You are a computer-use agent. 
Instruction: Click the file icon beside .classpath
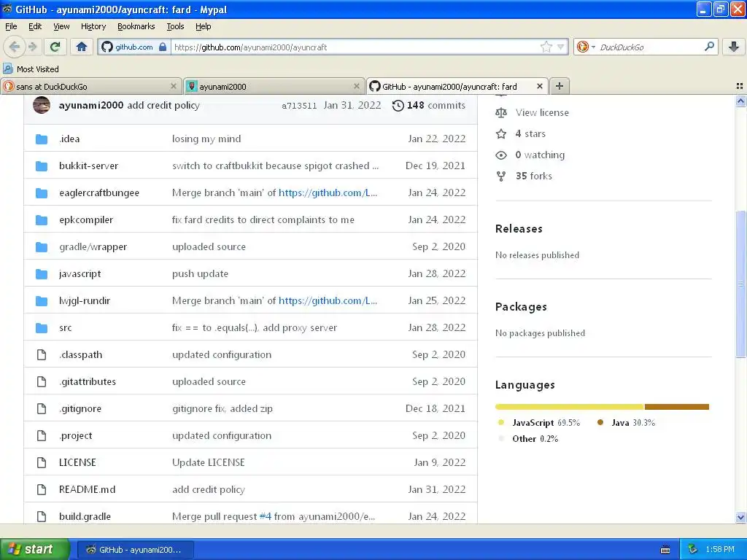pyautogui.click(x=42, y=355)
